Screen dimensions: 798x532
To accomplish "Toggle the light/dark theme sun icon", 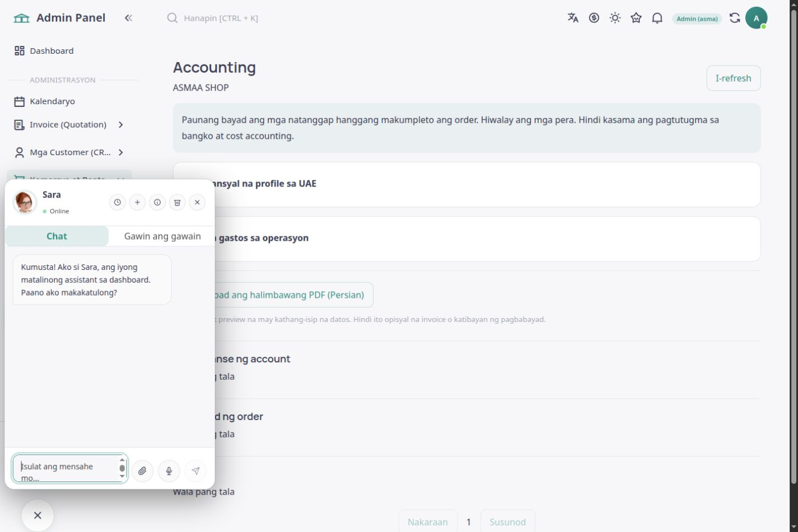I will [615, 18].
